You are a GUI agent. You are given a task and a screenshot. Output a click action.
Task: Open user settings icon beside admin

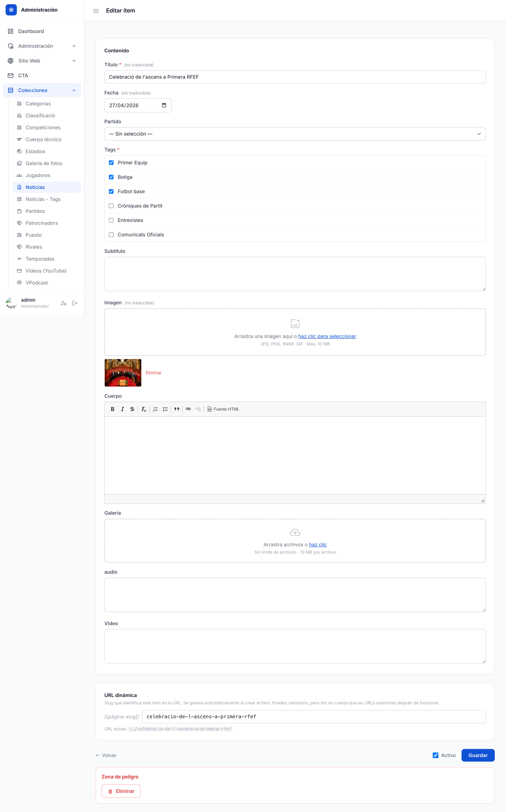[x=64, y=303]
